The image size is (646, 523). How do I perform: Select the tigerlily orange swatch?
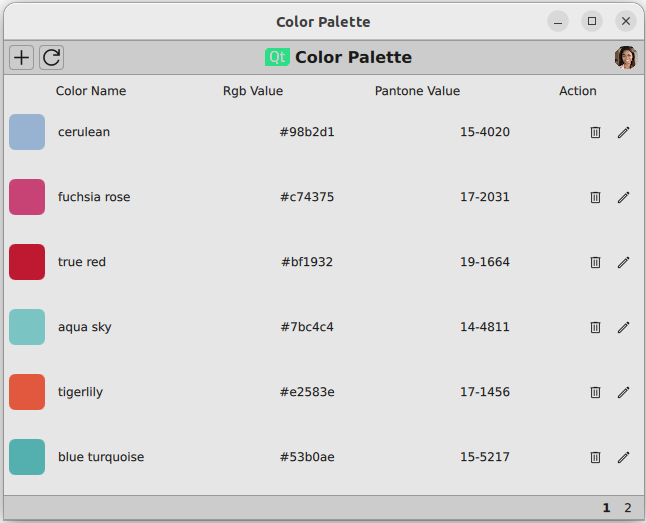coord(27,392)
